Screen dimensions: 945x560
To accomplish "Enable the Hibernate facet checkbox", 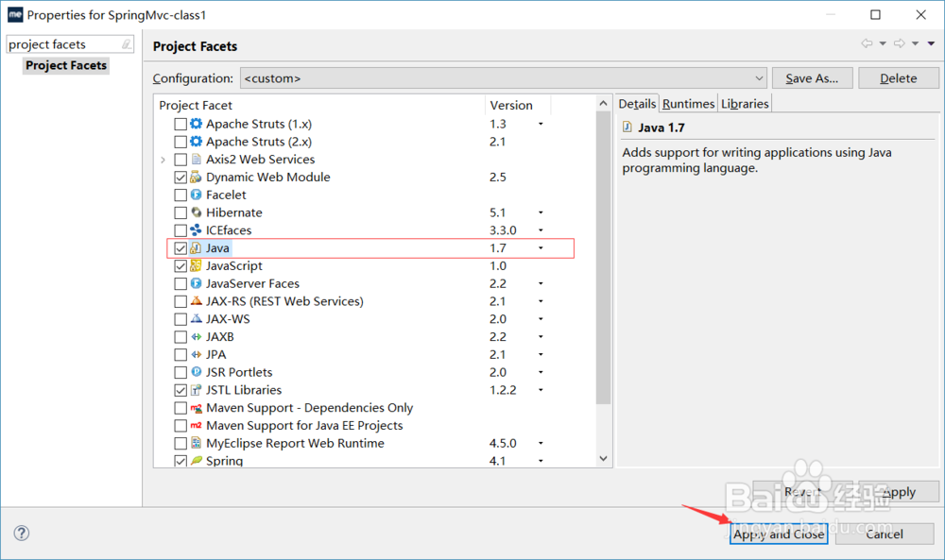I will (180, 212).
